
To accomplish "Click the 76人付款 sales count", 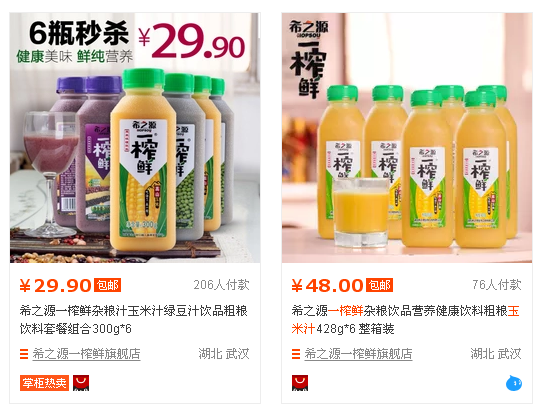I will coord(497,285).
